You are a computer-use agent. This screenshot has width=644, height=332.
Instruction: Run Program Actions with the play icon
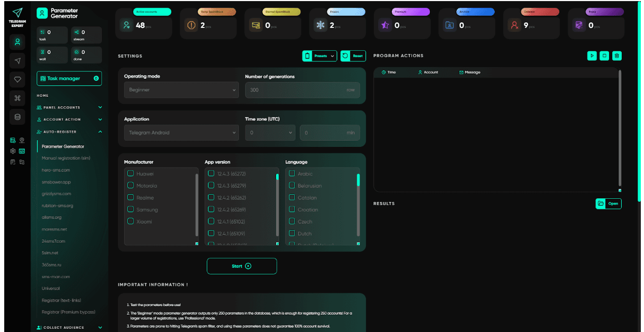592,56
